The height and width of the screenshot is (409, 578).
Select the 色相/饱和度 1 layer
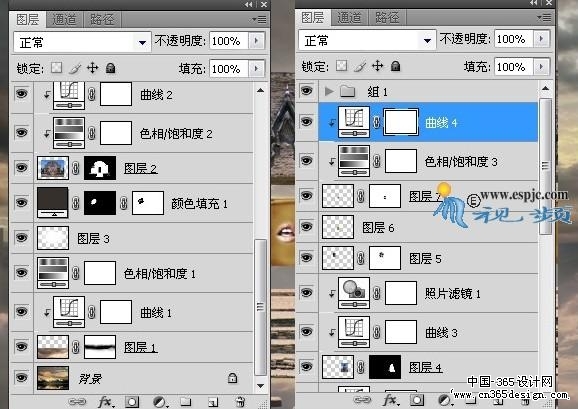(144, 274)
